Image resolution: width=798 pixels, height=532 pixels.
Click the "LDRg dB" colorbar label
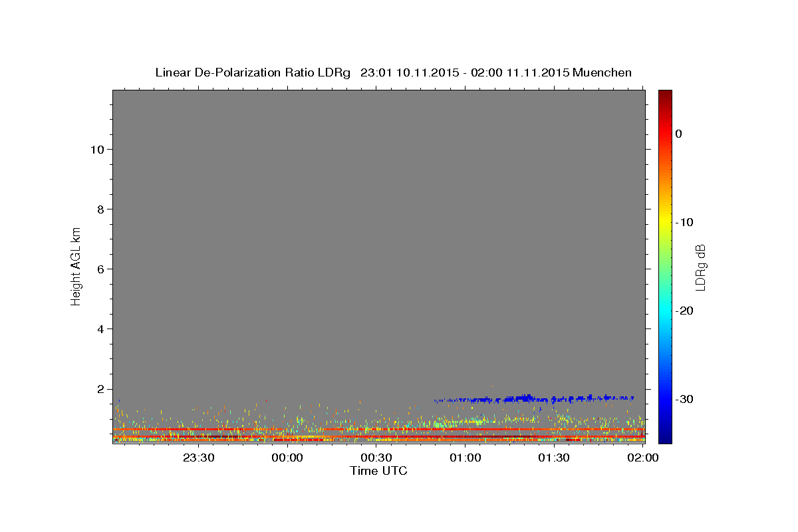point(700,268)
